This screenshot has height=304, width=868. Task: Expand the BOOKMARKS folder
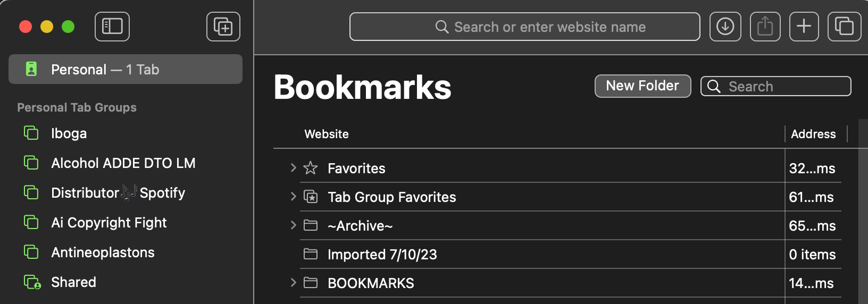(293, 283)
